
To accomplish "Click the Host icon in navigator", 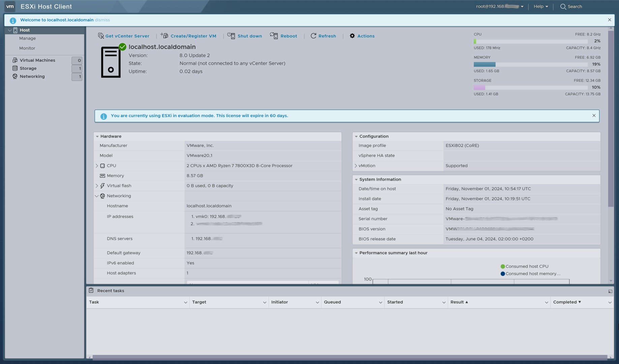I will point(15,30).
